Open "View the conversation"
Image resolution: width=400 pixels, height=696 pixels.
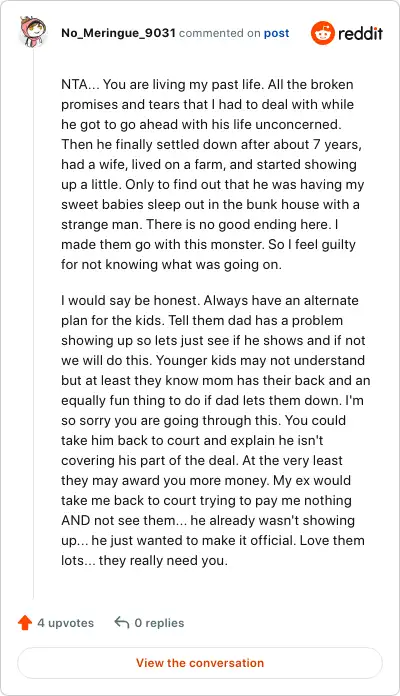[x=200, y=663]
